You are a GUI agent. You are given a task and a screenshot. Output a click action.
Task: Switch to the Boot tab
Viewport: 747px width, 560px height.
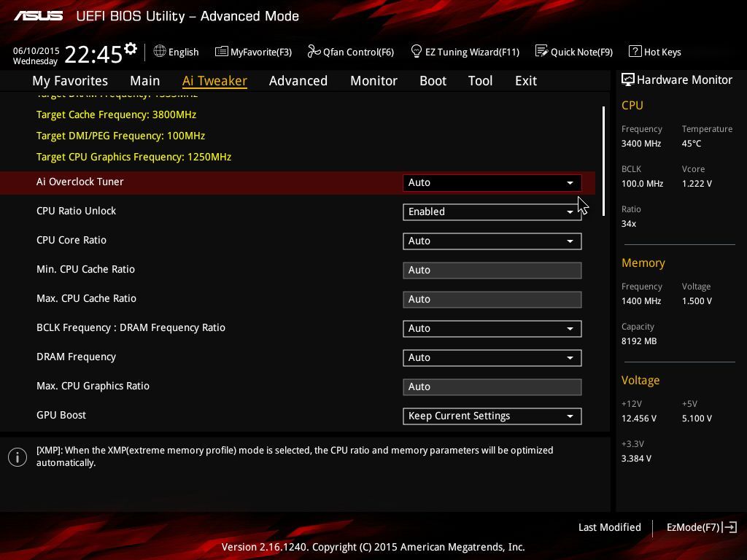tap(433, 81)
